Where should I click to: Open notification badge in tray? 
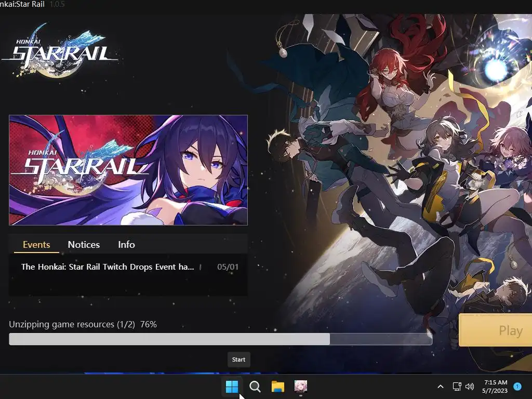point(517,387)
